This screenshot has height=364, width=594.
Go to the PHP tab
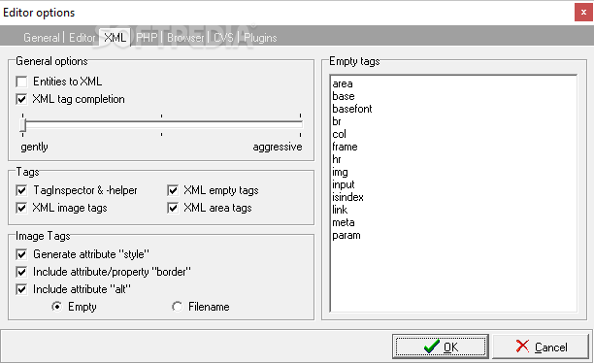pyautogui.click(x=147, y=38)
